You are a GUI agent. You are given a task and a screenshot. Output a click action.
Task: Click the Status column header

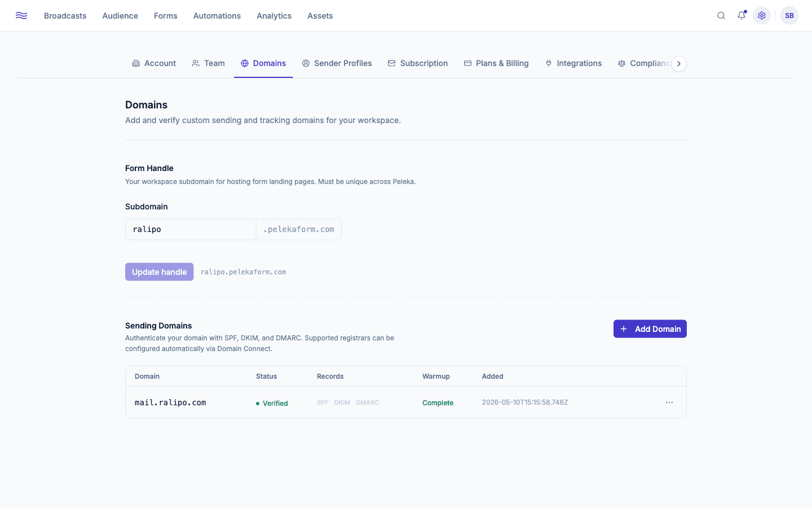coord(267,376)
